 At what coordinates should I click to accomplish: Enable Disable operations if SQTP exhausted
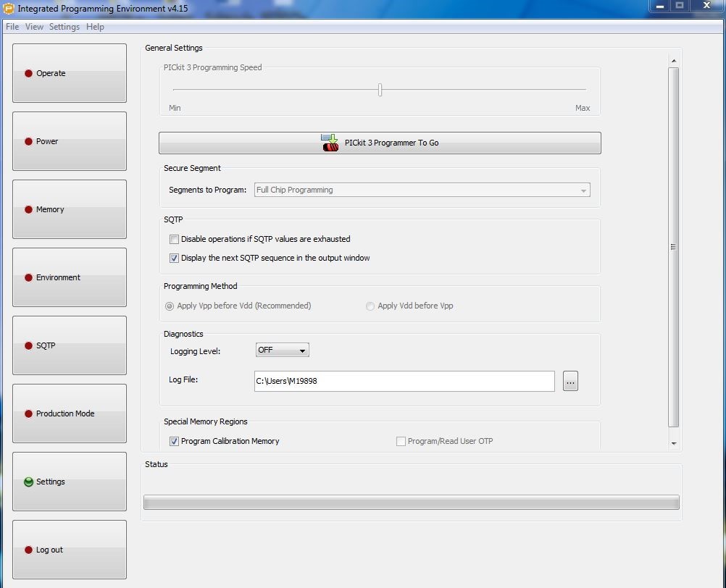(174, 239)
